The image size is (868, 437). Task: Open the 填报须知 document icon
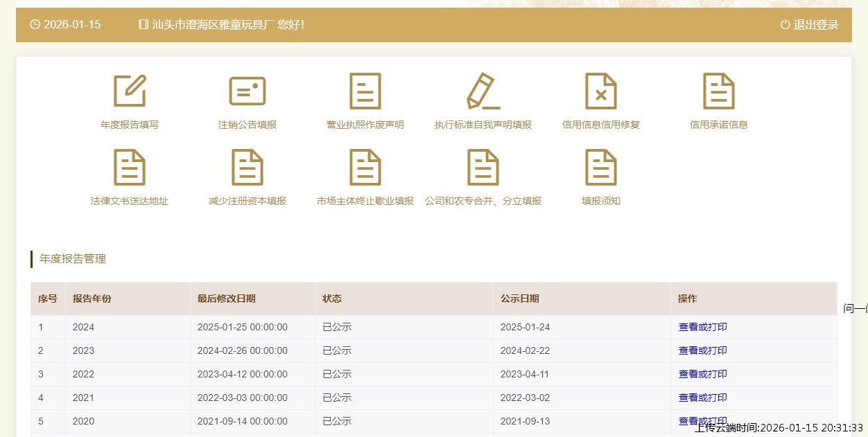[x=601, y=168]
